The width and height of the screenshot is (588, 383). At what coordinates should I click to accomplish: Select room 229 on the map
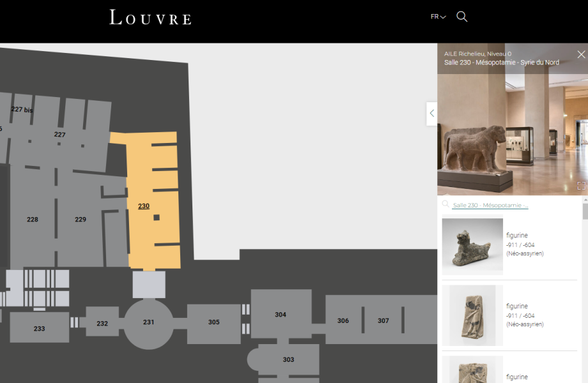click(x=81, y=220)
